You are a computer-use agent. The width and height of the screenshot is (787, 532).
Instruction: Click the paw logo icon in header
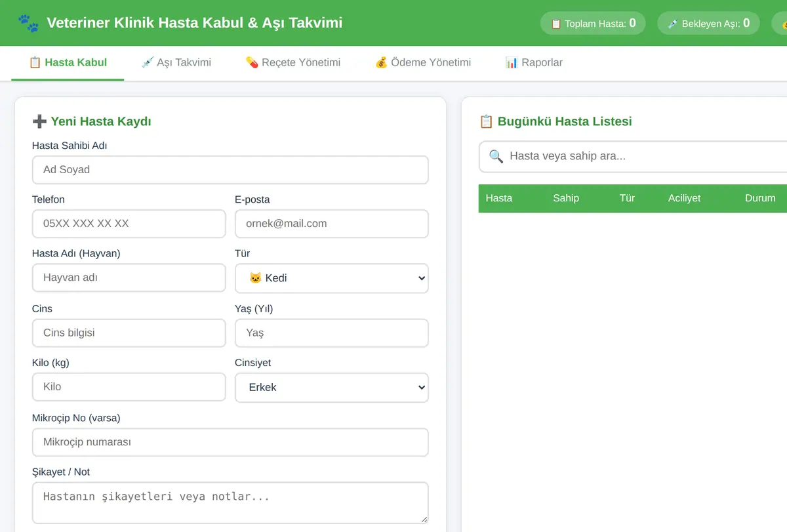click(x=28, y=24)
